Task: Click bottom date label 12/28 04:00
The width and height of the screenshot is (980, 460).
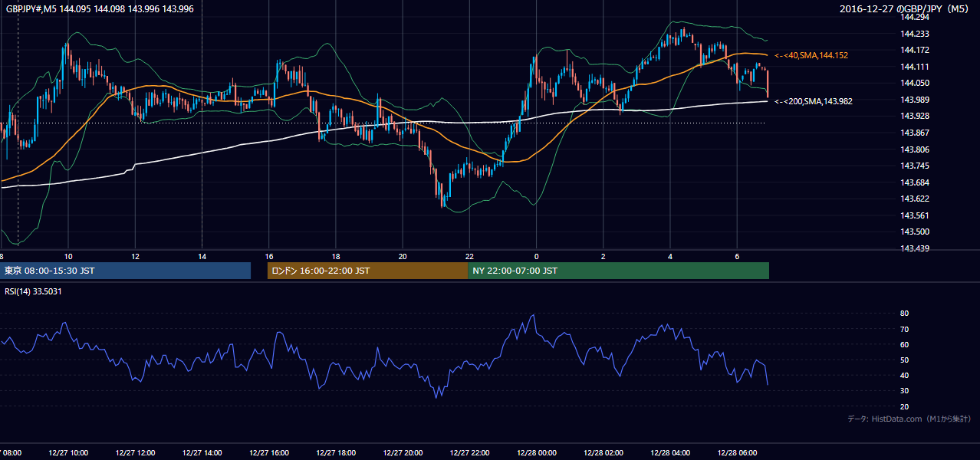Action: point(670,453)
